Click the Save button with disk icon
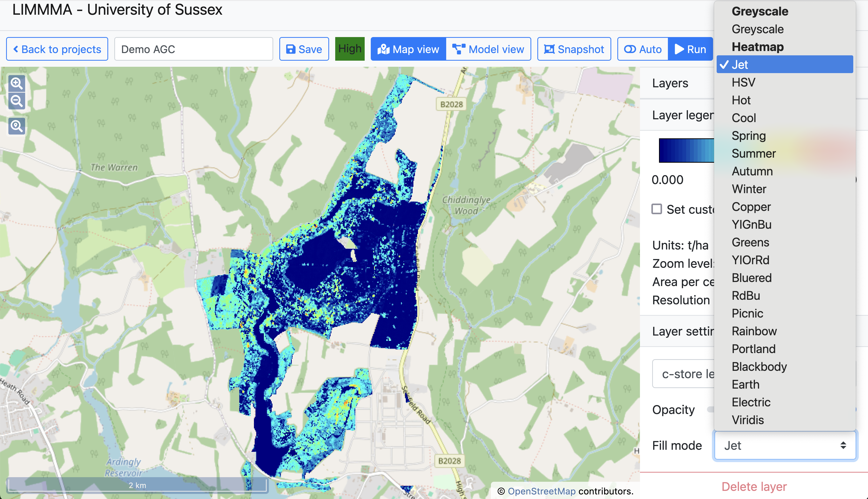This screenshot has width=868, height=499. pos(304,49)
